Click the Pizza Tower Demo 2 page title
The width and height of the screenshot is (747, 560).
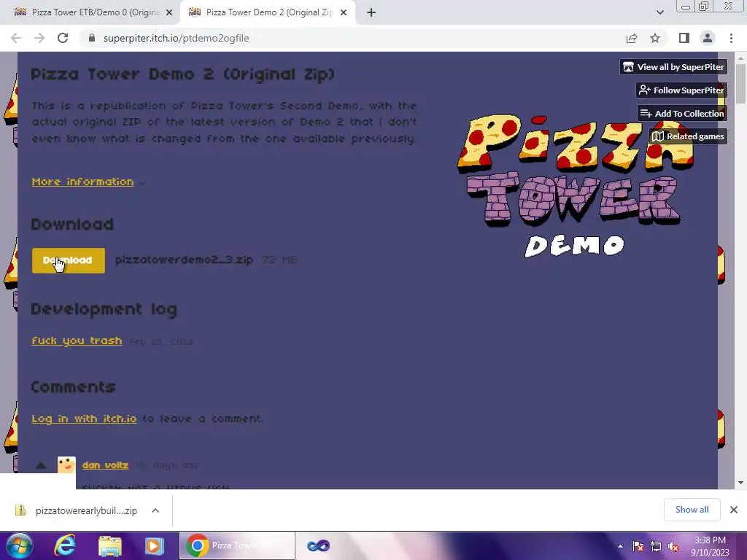coord(183,74)
